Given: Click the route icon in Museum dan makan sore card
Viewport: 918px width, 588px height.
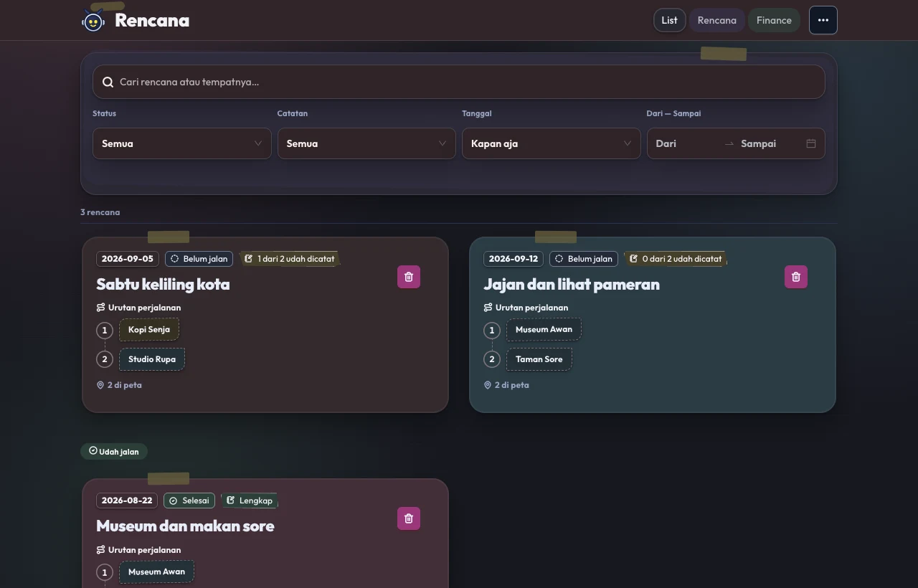Looking at the screenshot, I should pos(100,550).
